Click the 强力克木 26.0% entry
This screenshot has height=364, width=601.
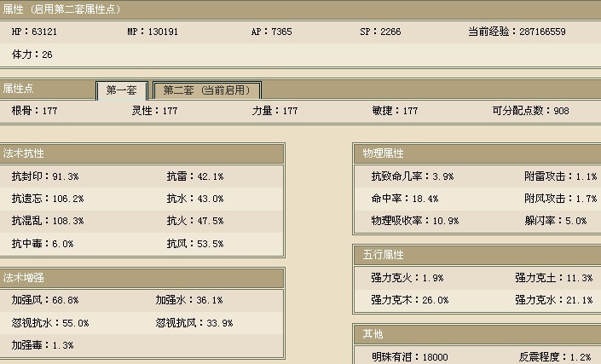411,300
